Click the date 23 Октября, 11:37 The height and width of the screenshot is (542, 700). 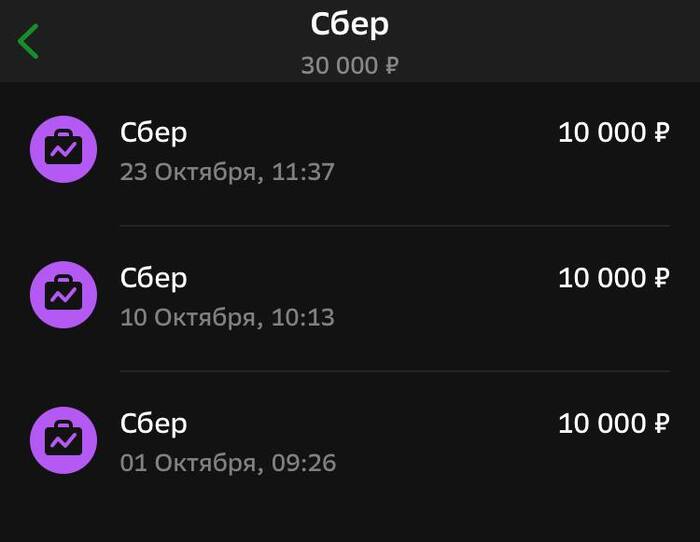point(227,172)
